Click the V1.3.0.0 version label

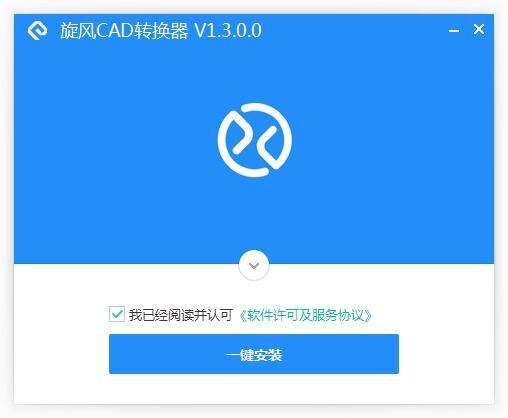pyautogui.click(x=228, y=31)
